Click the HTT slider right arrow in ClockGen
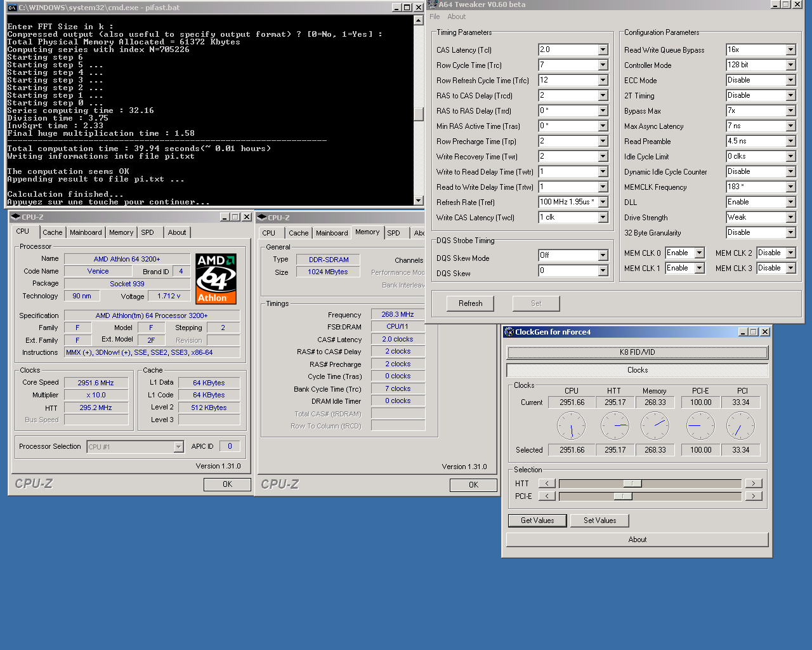This screenshot has height=650, width=812. tap(754, 483)
